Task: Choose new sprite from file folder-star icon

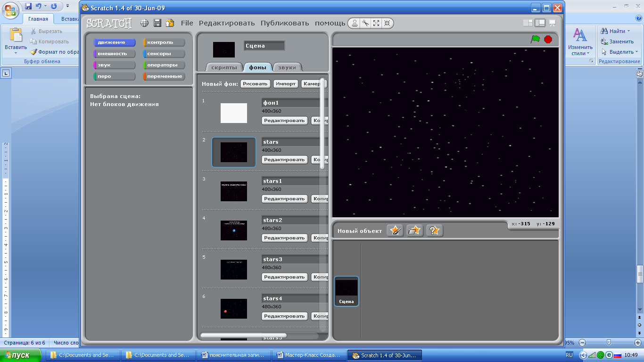Action: click(x=415, y=230)
